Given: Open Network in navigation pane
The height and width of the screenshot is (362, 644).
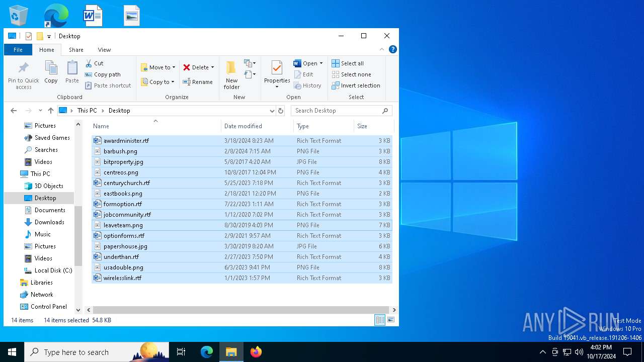Looking at the screenshot, I should click(x=36, y=295).
